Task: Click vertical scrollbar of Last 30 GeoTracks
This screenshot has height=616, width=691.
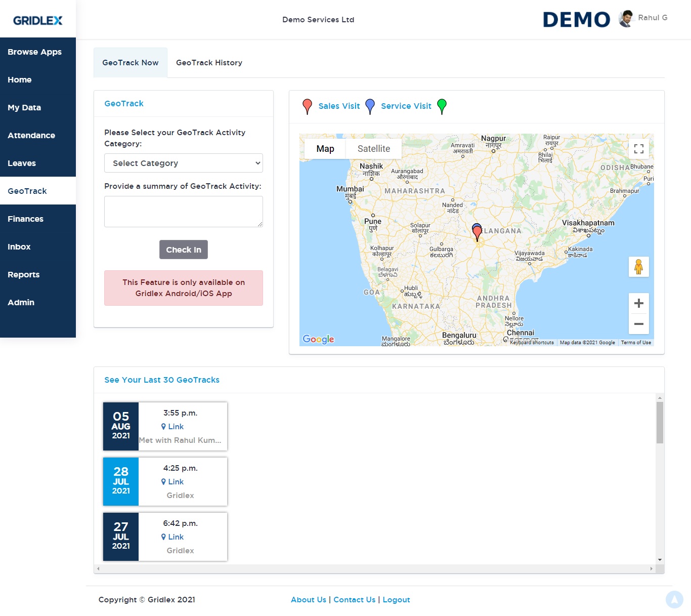Action: [x=660, y=423]
